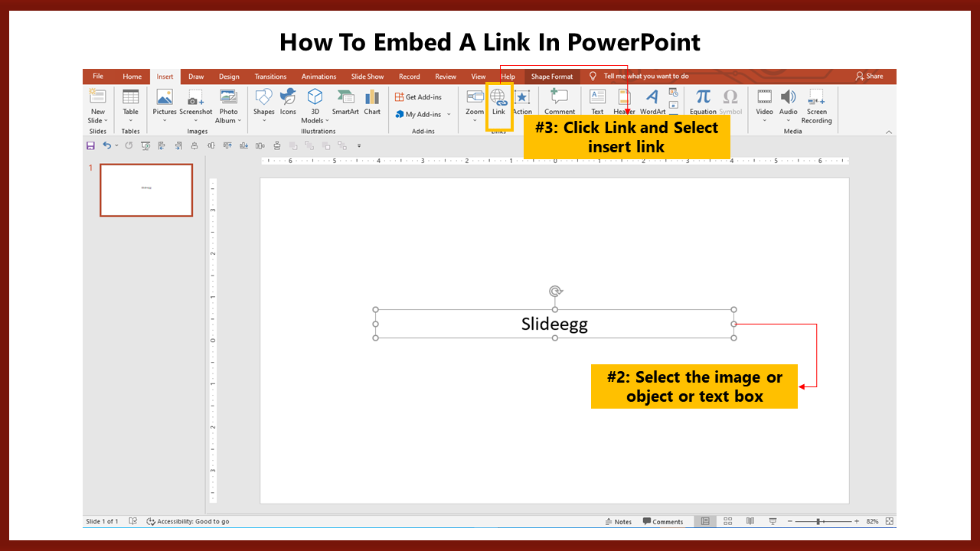Click the Redo icon in quick access toolbar

click(x=128, y=145)
